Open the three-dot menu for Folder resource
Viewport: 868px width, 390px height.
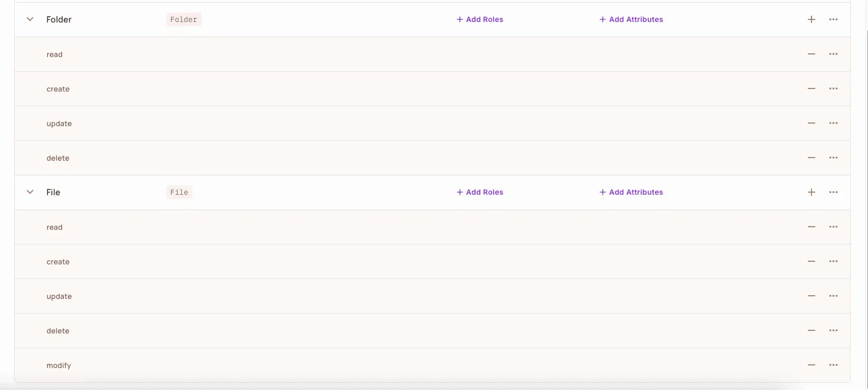pyautogui.click(x=833, y=19)
